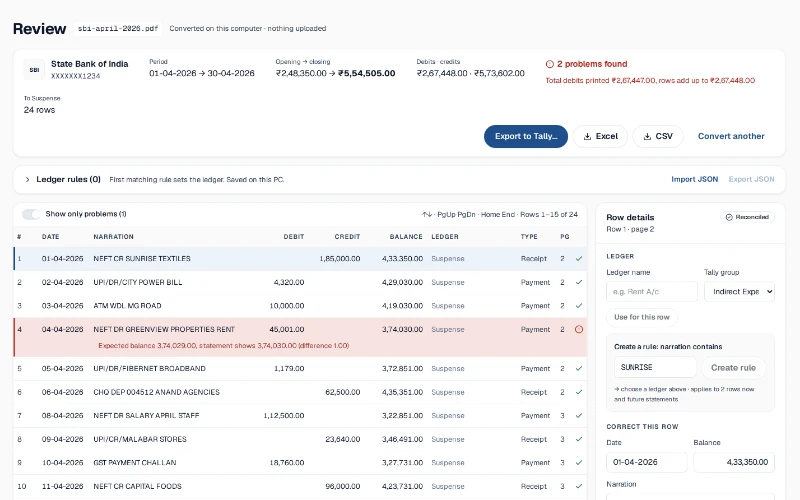Click the checkmark on Capital Foods row
Screen dimensions: 800x500
579,486
